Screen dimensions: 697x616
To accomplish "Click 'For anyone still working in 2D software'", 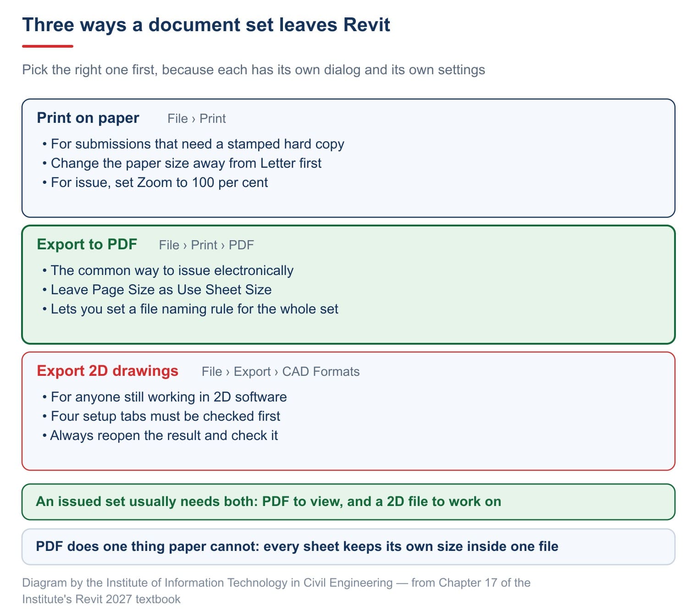I will coord(169,397).
